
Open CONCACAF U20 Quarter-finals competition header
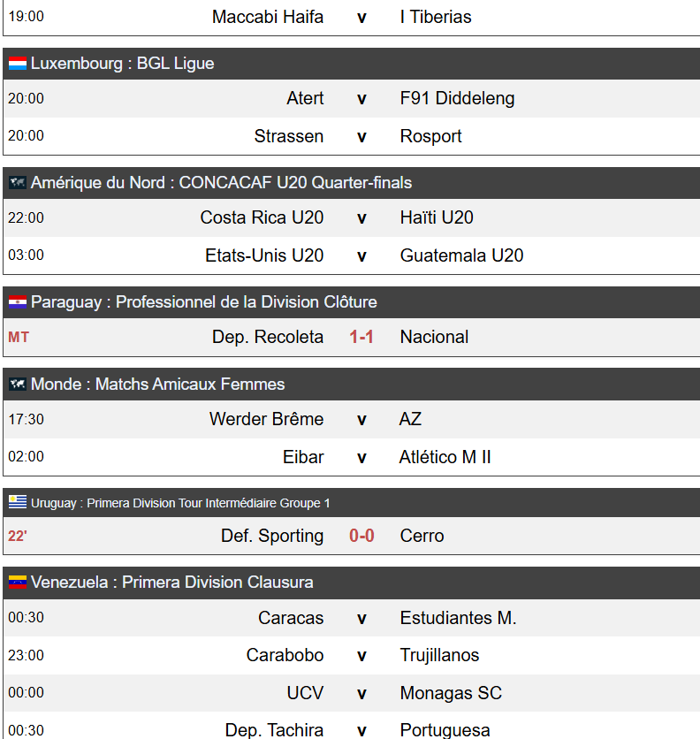click(x=352, y=183)
